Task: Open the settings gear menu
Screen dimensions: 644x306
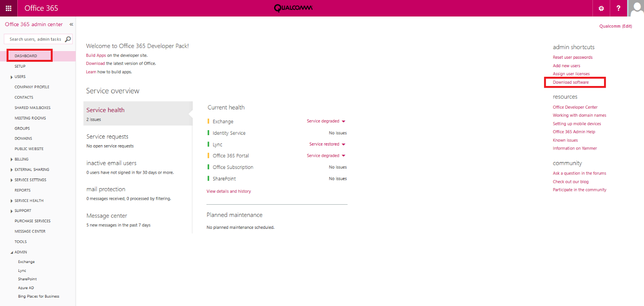Action: (601, 8)
